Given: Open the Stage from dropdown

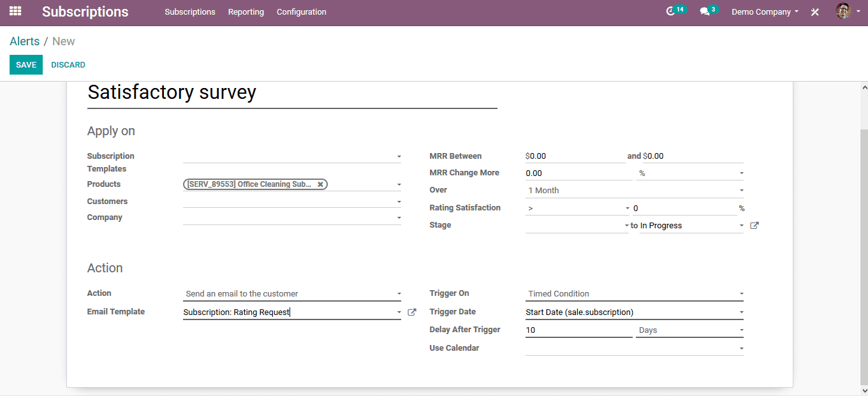Looking at the screenshot, I should (577, 226).
